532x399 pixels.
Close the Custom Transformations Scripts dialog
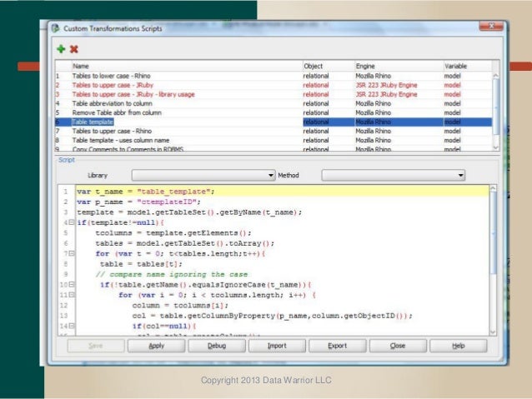pos(491,26)
